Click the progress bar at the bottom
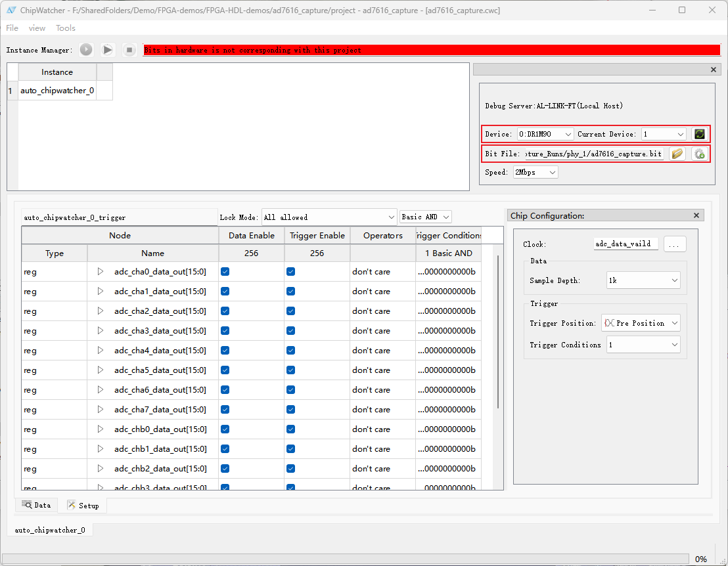Viewport: 728px width, 566px height. tap(346, 559)
